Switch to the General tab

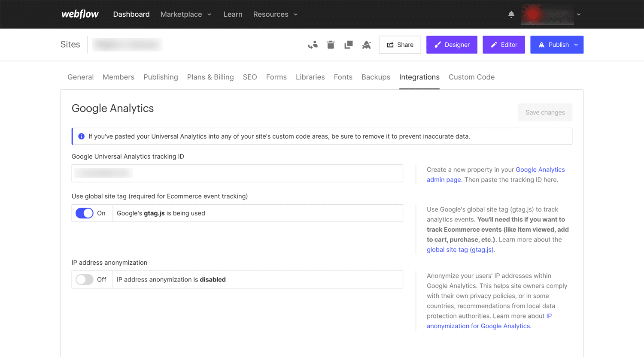pyautogui.click(x=81, y=77)
